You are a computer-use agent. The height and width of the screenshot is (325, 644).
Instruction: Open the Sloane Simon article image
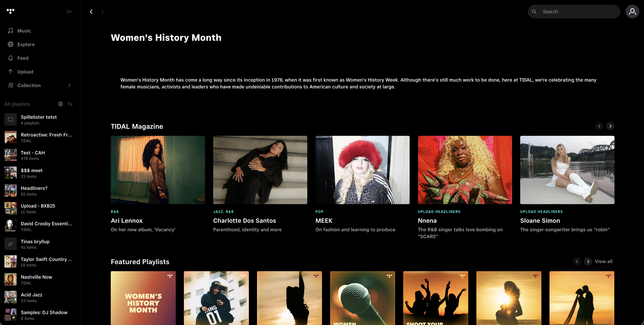point(567,170)
